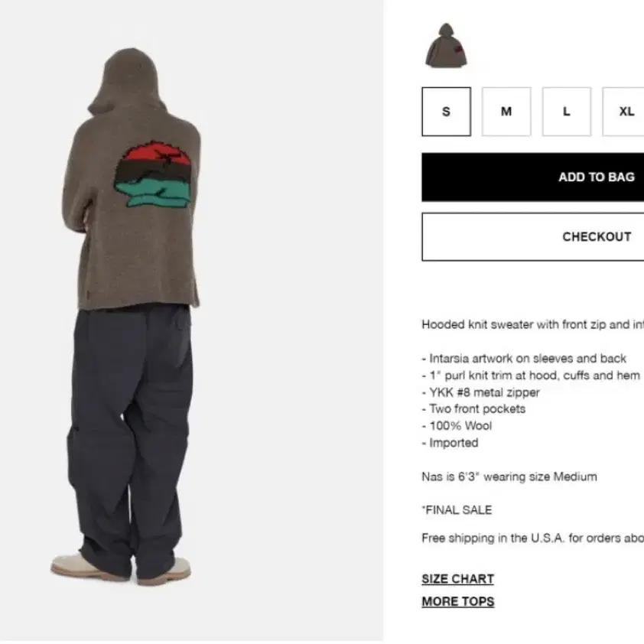Click the ADD TO BAG button
Viewport: 644px width, 644px height.
coord(532,177)
